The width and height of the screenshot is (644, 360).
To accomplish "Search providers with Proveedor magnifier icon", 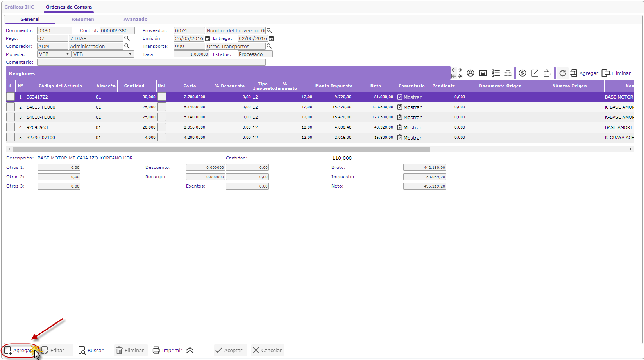I will 269,30.
